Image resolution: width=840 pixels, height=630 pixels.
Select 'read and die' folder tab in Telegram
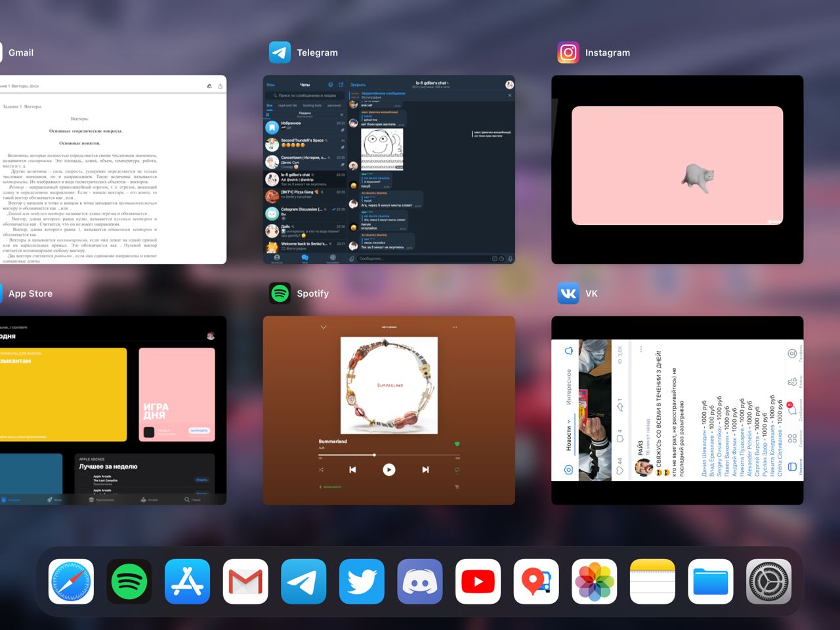tap(287, 105)
